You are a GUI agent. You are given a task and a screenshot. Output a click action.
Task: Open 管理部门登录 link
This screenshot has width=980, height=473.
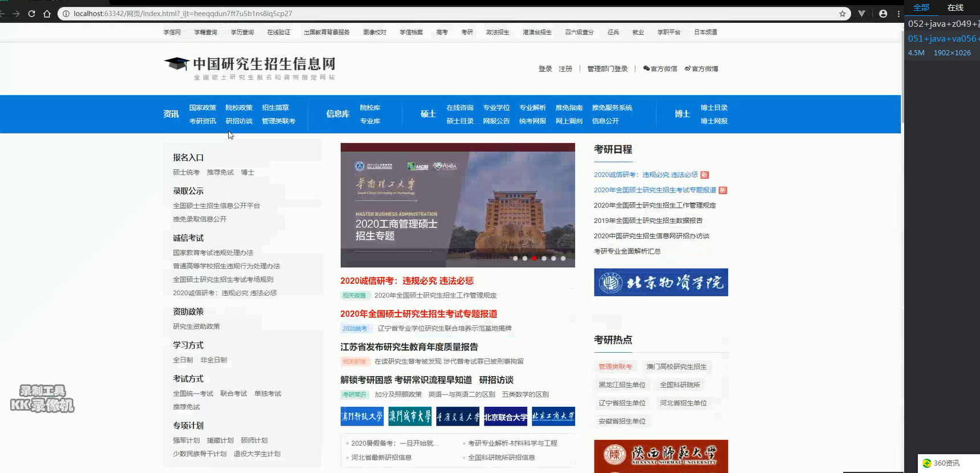click(607, 69)
